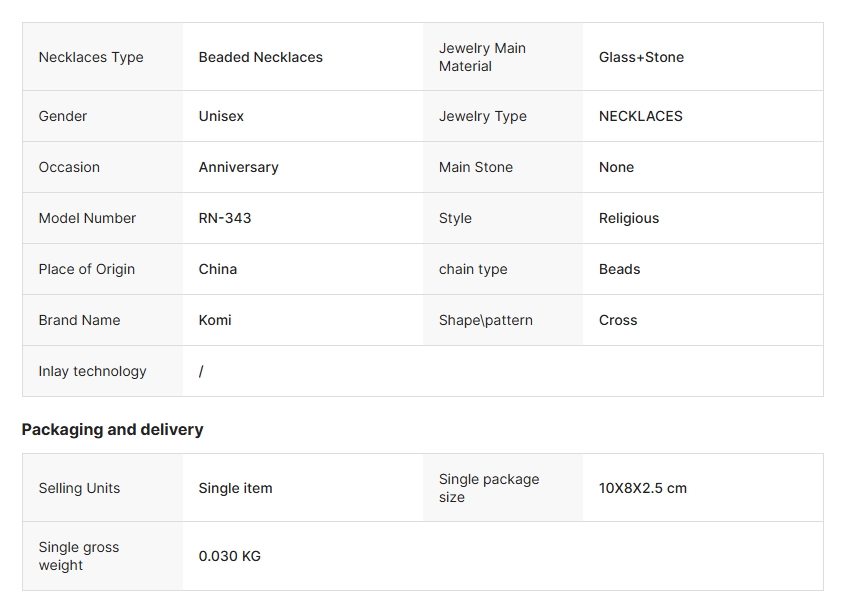
Task: Select the Beads chain type value
Action: click(620, 270)
